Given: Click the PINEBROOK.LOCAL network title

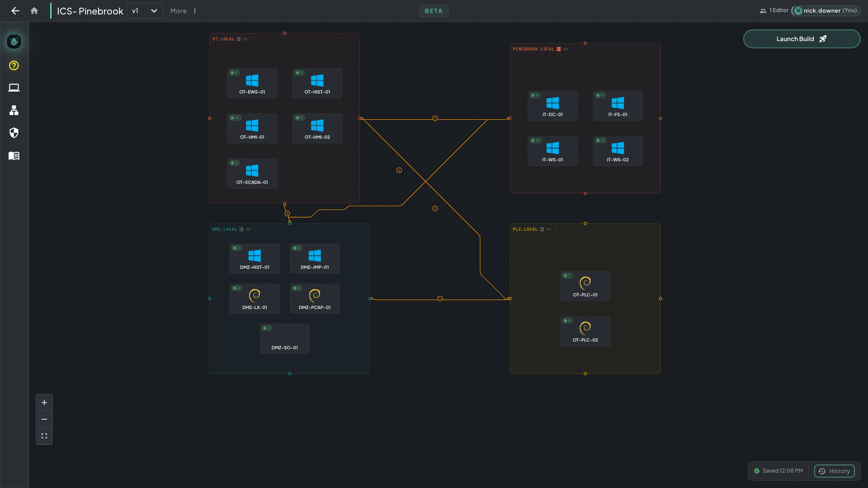Looking at the screenshot, I should (533, 49).
